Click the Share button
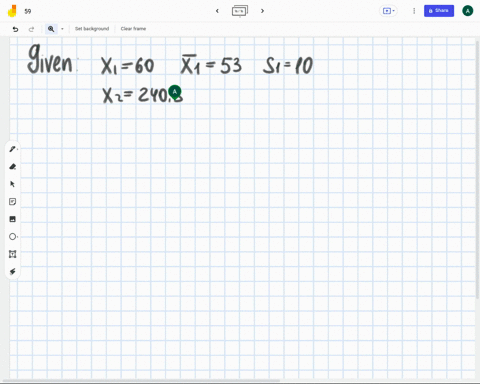 pyautogui.click(x=439, y=11)
